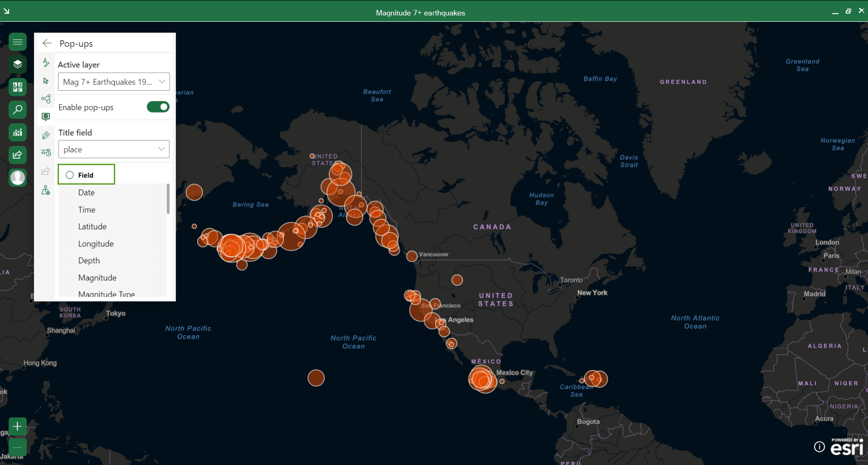Select the Pop-ups configuration tab
Image resolution: width=868 pixels, height=465 pixels.
click(46, 117)
